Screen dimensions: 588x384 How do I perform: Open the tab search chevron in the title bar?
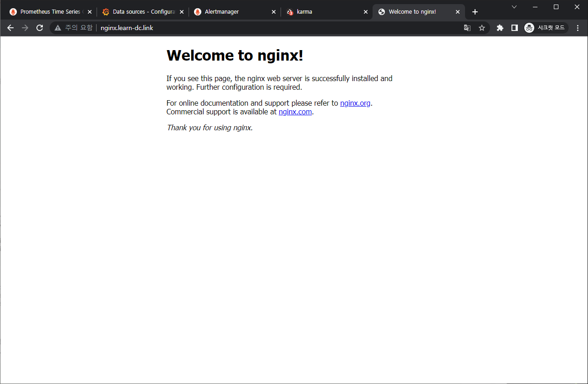pyautogui.click(x=514, y=7)
